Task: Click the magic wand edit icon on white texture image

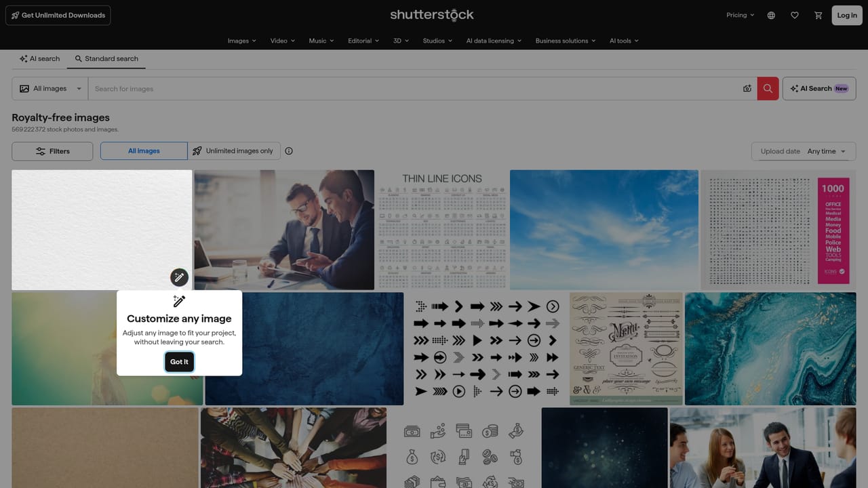Action: tap(179, 277)
